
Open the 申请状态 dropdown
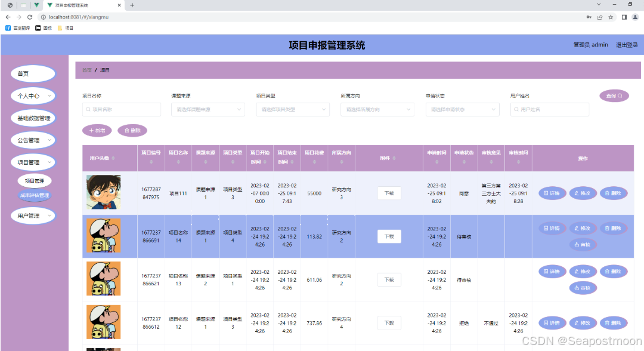pos(462,109)
